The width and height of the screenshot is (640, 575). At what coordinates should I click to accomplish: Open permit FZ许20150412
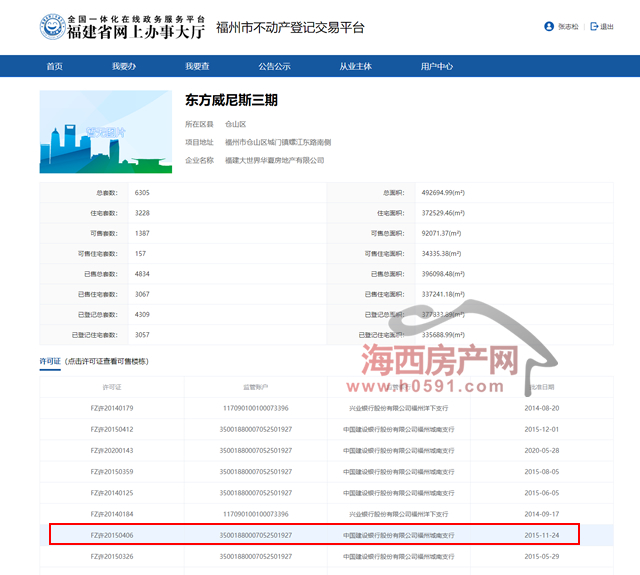(112, 429)
